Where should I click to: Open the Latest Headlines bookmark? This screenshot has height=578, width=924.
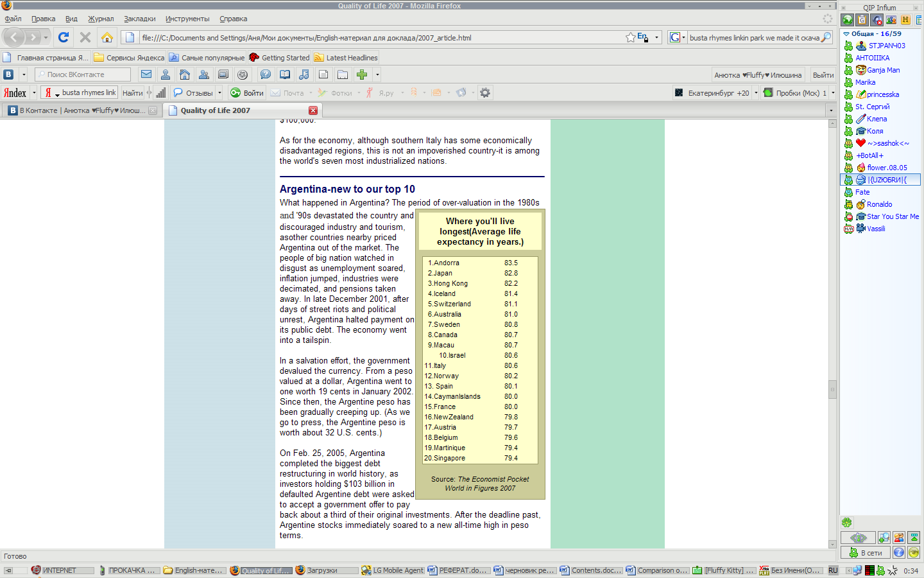[x=346, y=57]
